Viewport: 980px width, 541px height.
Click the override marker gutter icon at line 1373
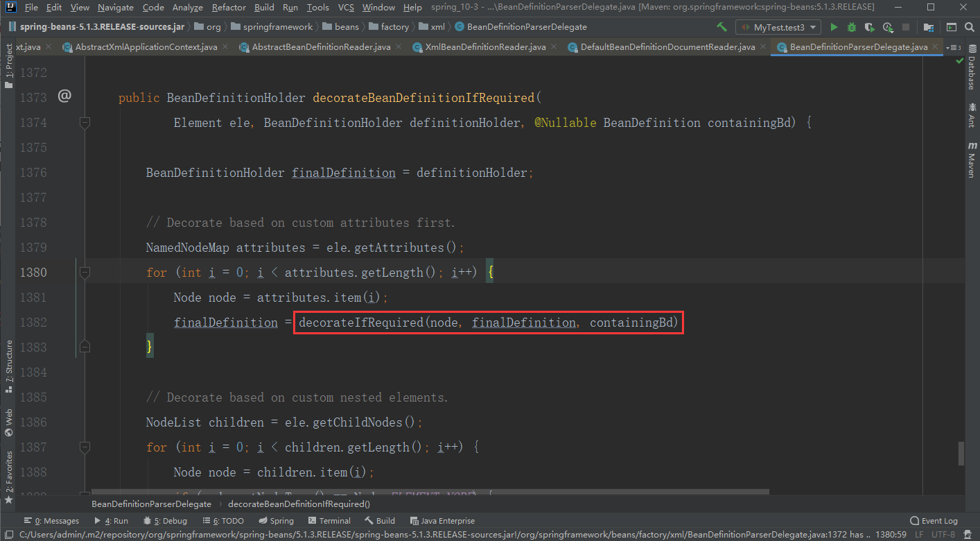tap(64, 96)
